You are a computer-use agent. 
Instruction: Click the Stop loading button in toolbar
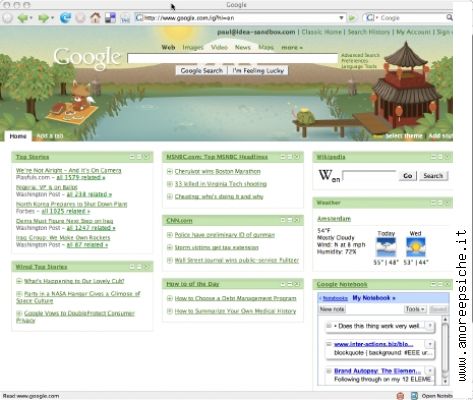tap(80, 18)
